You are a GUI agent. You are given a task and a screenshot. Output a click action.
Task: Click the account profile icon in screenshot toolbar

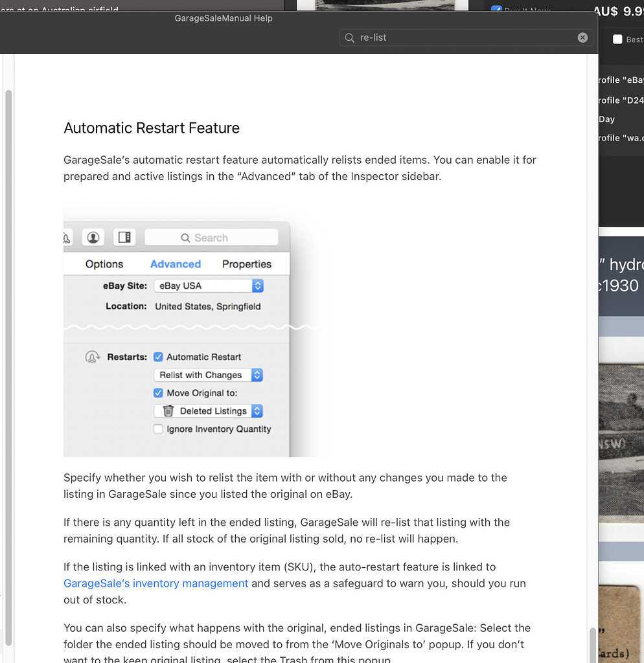(93, 238)
